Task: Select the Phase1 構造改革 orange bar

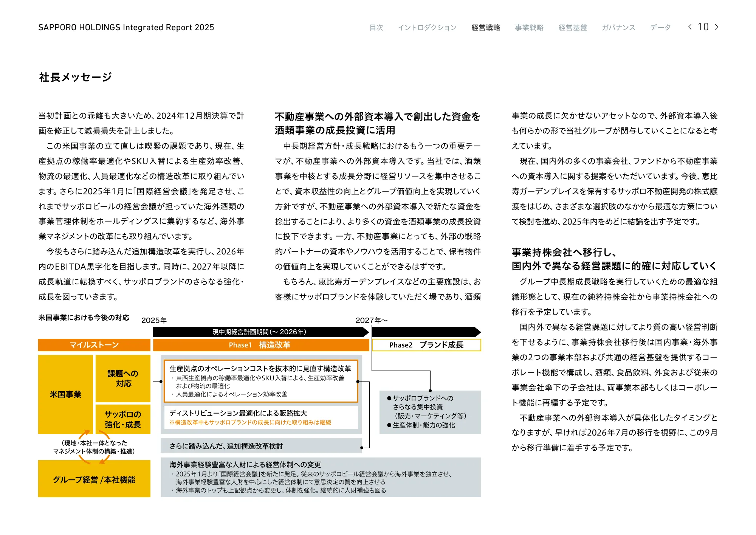Action: click(x=260, y=345)
